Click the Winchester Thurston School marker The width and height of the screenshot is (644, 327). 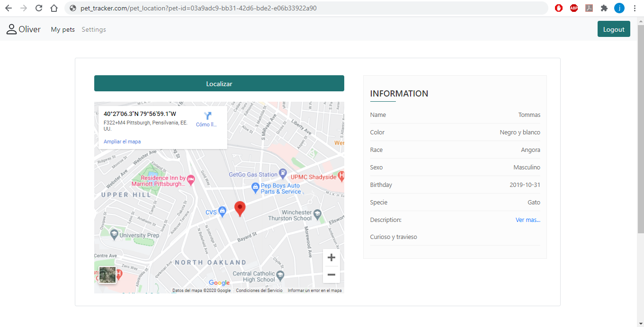point(317,214)
